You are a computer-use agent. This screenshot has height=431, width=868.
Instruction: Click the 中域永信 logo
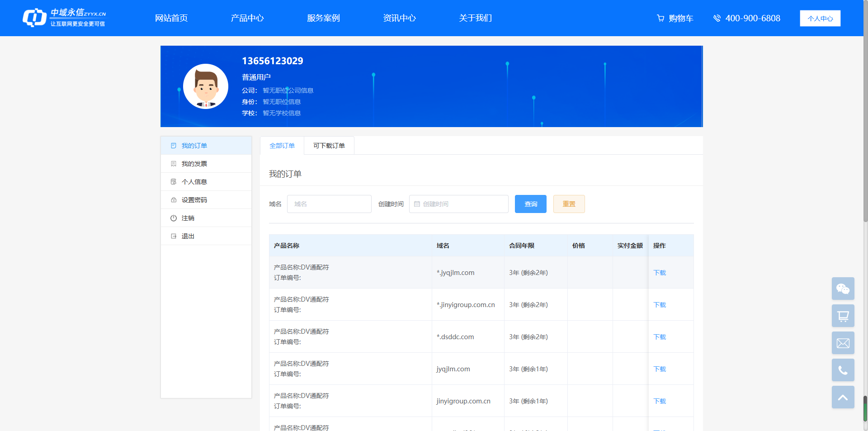[x=63, y=18]
